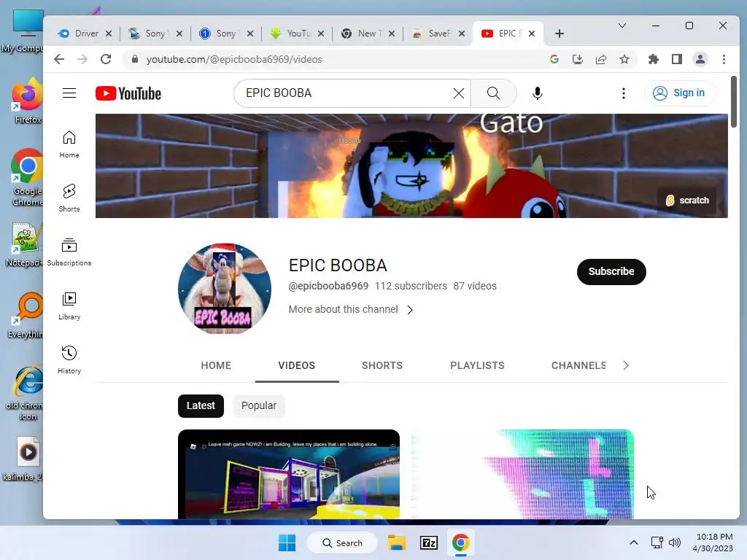The width and height of the screenshot is (747, 560).
Task: Start voice search with the microphone
Action: [538, 93]
